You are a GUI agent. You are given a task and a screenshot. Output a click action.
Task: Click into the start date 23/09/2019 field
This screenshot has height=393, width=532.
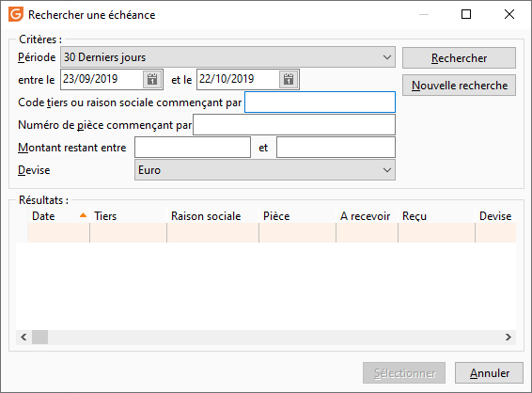102,79
